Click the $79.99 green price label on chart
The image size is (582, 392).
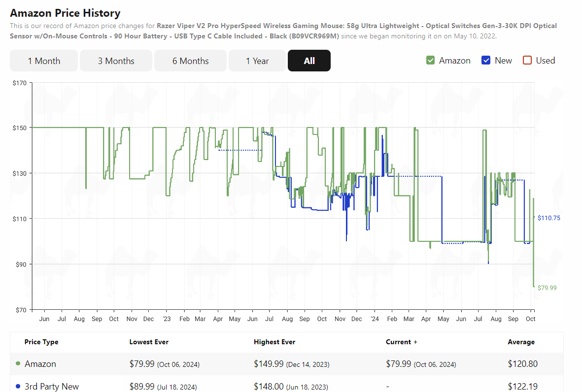point(547,288)
